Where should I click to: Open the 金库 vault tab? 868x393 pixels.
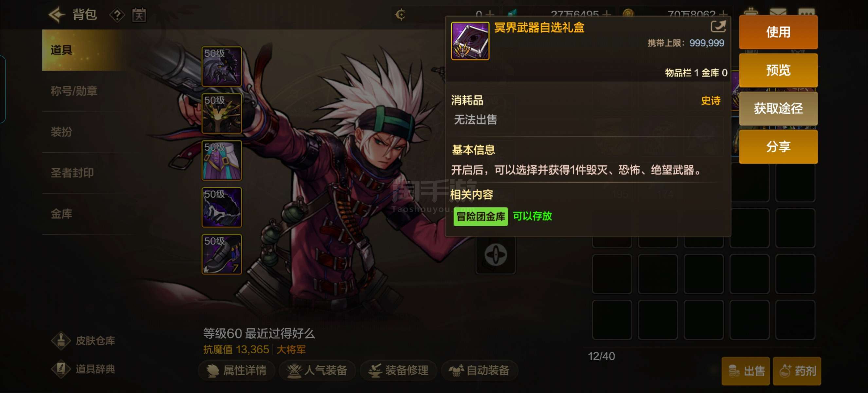tap(61, 214)
